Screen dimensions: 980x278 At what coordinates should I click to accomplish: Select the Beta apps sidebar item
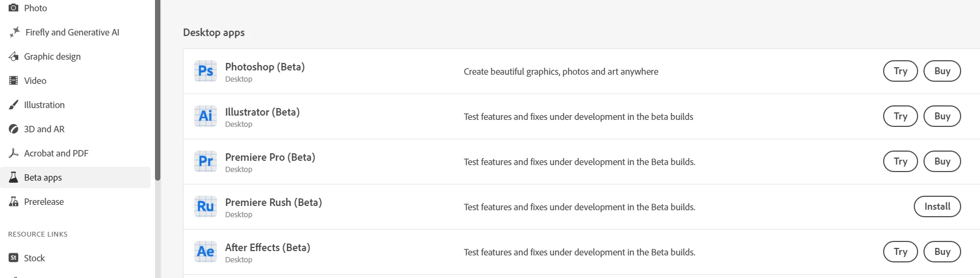point(43,177)
